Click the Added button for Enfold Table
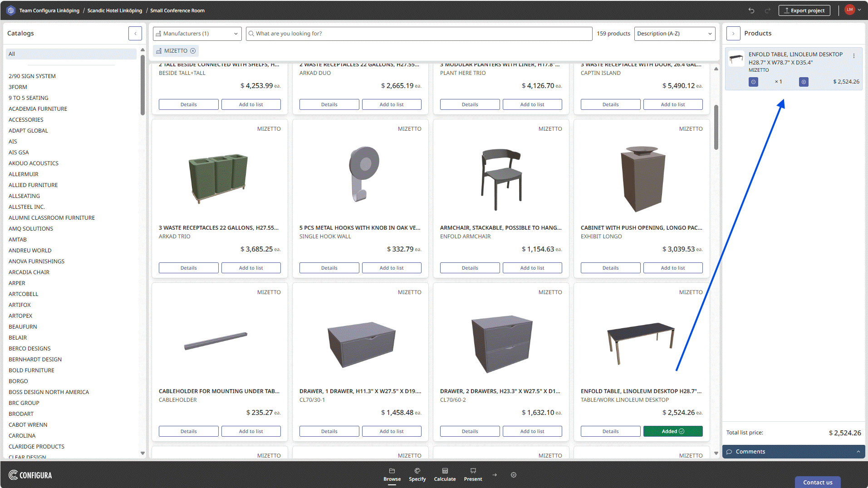The width and height of the screenshot is (868, 488). (x=673, y=431)
